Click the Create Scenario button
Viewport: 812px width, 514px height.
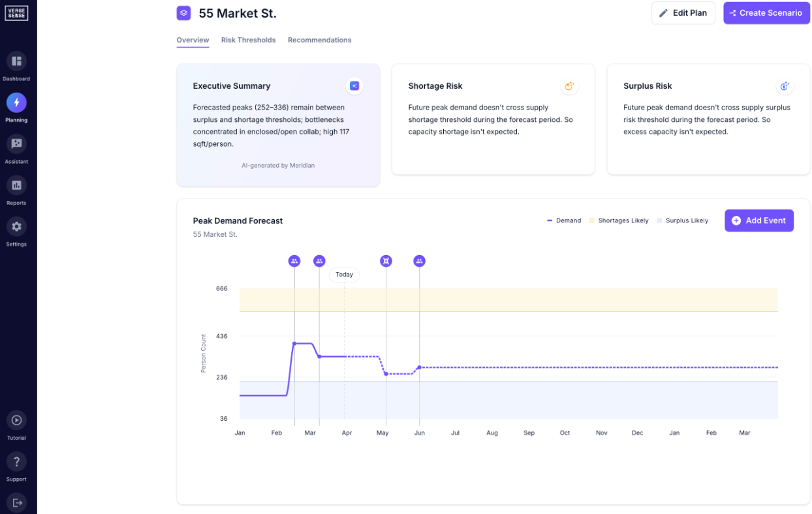(x=766, y=13)
